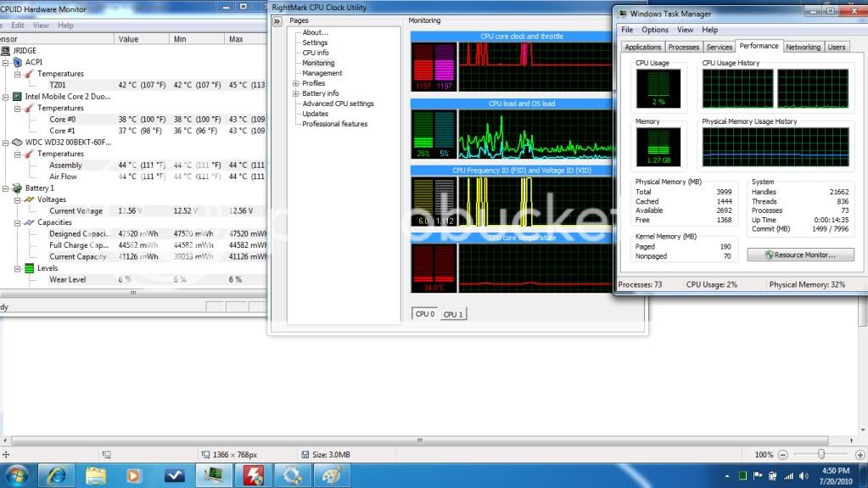Switch to the CPU 1 monitoring tab
Viewport: 868px width, 488px height.
pos(453,314)
